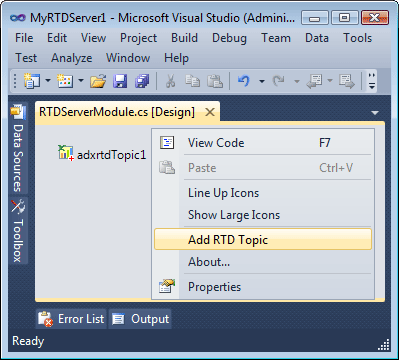Screen dimensions: 399x360
Task: Open the Help menu
Action: (x=176, y=58)
